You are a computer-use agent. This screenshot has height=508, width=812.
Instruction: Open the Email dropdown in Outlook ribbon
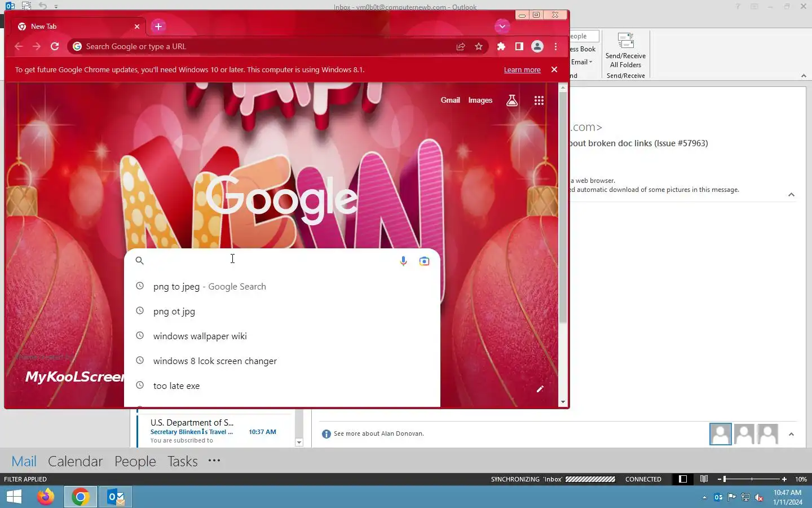[582, 62]
